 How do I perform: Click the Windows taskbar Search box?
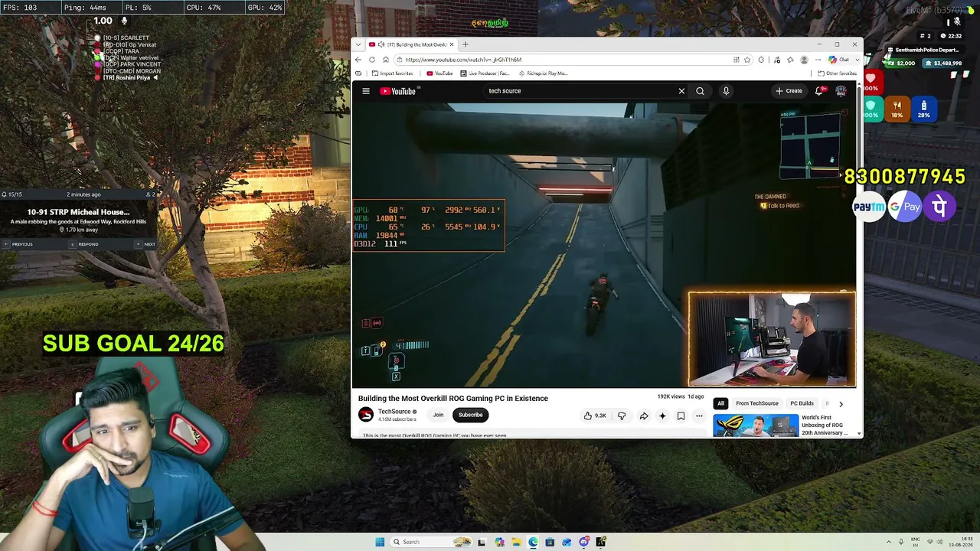(431, 542)
